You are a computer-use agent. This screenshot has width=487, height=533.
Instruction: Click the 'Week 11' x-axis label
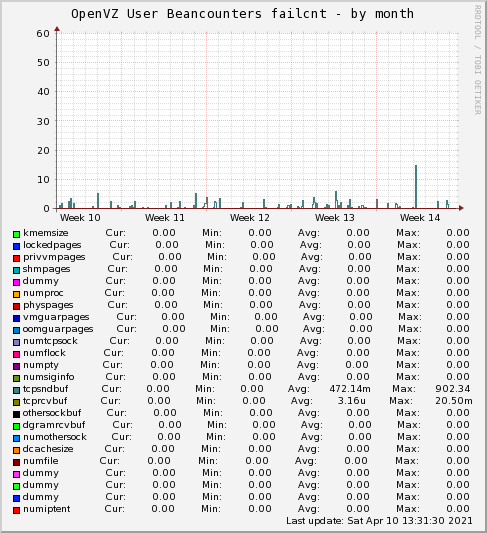tap(165, 218)
